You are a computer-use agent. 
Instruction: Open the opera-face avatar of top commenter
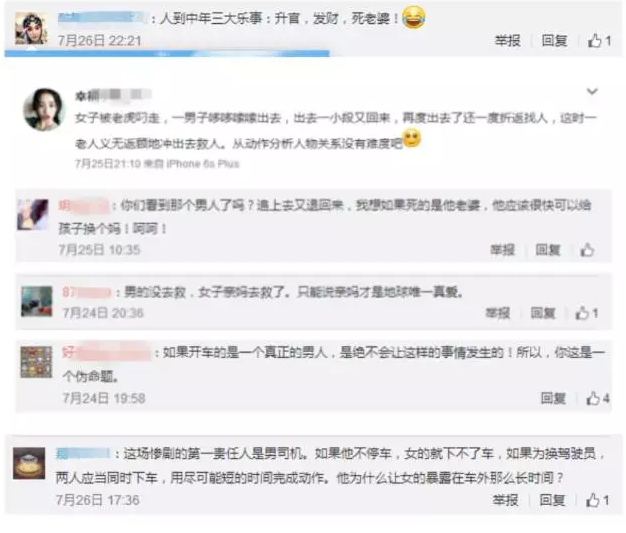click(31, 28)
